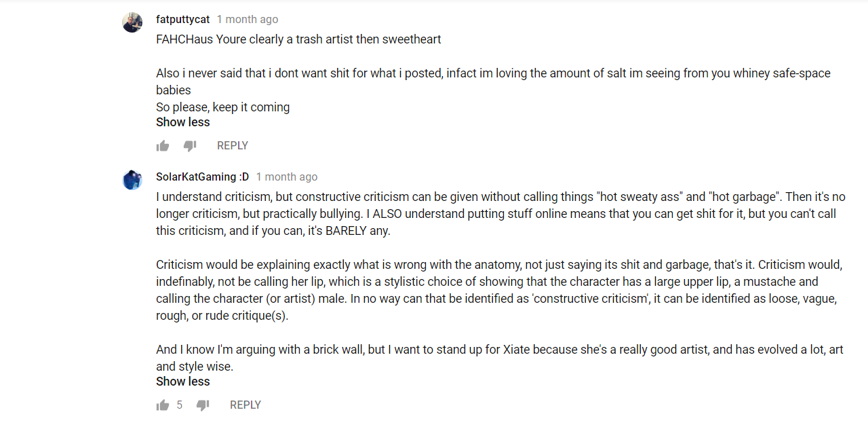Open fatputtycat's '1 month ago' timestamp

point(248,20)
